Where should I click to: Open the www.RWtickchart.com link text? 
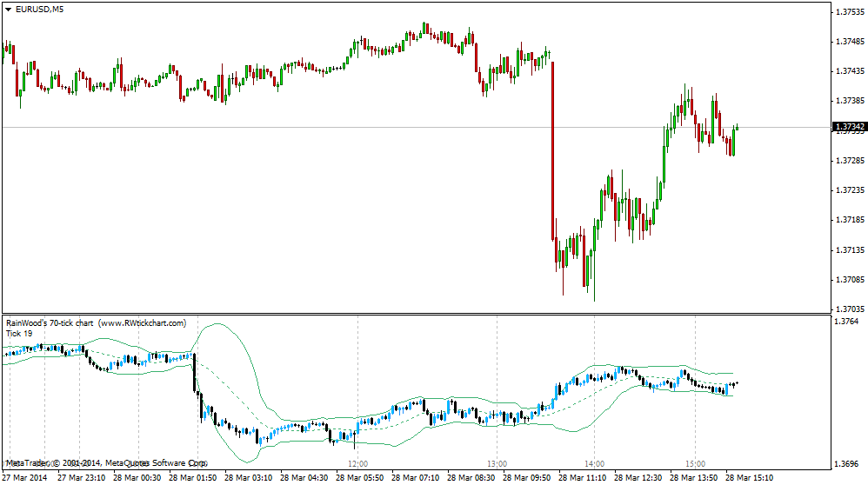coord(143,323)
